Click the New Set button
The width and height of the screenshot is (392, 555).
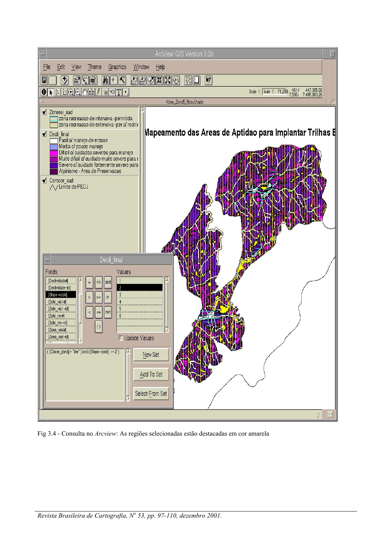click(151, 354)
